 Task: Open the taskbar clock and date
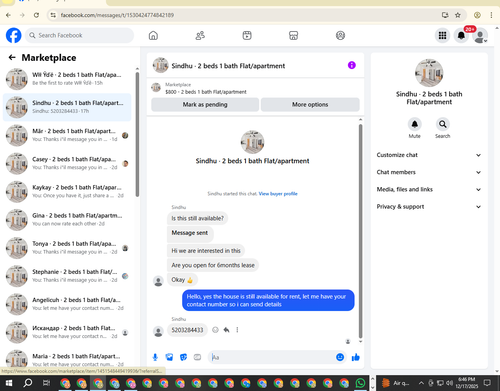coord(467,383)
